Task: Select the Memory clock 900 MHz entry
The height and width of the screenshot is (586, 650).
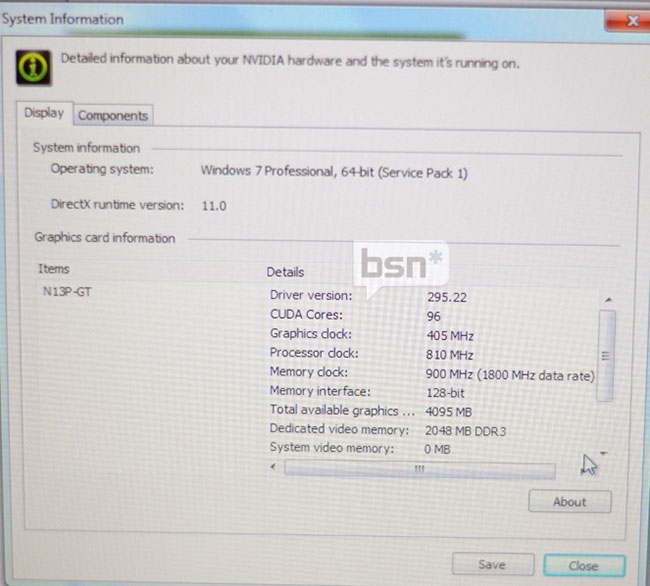Action: coord(510,375)
